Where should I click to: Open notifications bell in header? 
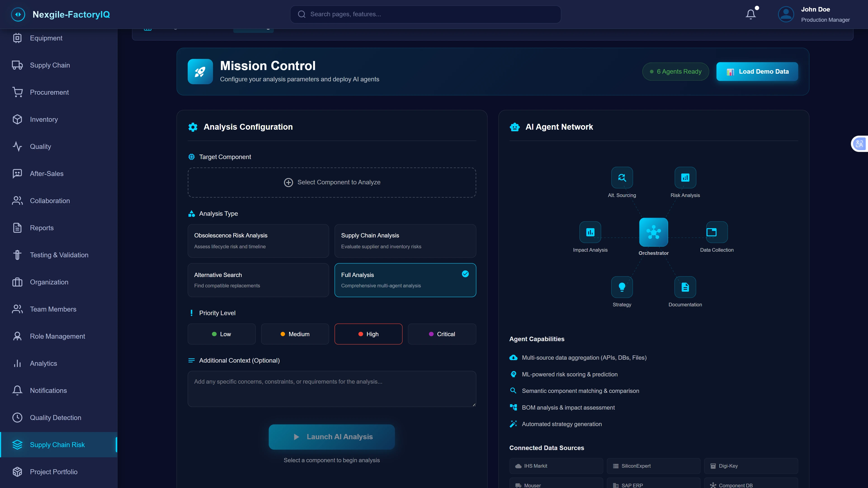click(750, 14)
